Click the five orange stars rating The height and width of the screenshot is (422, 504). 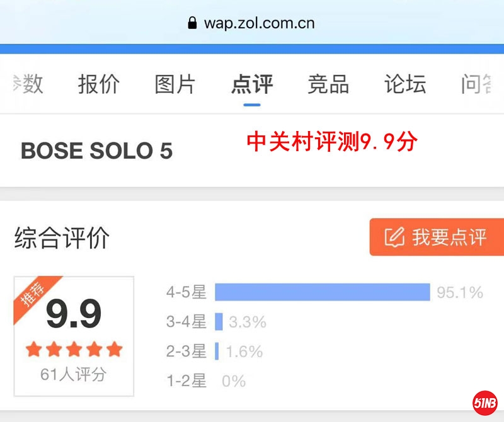click(74, 348)
